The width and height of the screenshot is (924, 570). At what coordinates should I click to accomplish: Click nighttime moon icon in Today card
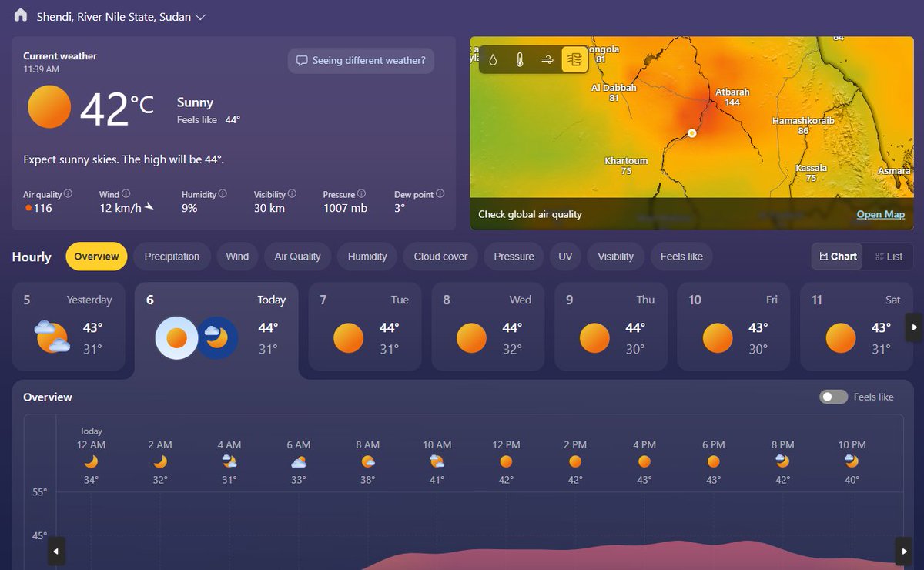(x=217, y=337)
